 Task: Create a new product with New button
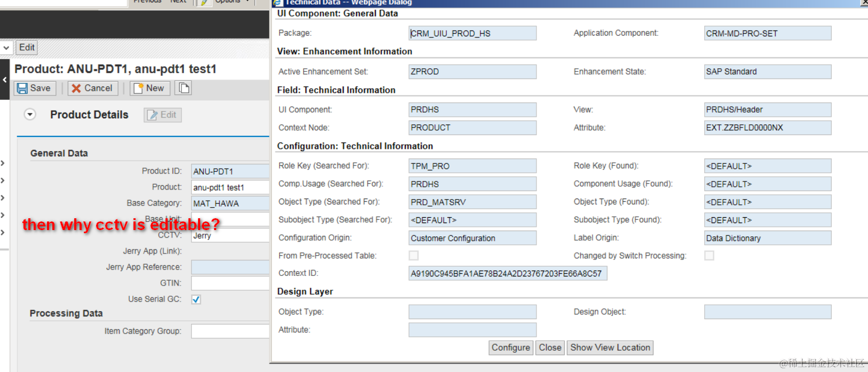point(149,88)
